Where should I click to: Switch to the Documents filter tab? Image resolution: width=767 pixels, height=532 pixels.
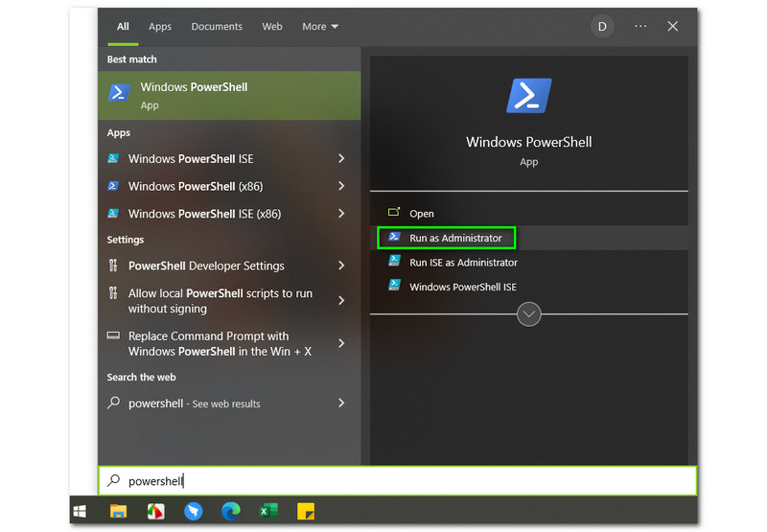tap(217, 27)
